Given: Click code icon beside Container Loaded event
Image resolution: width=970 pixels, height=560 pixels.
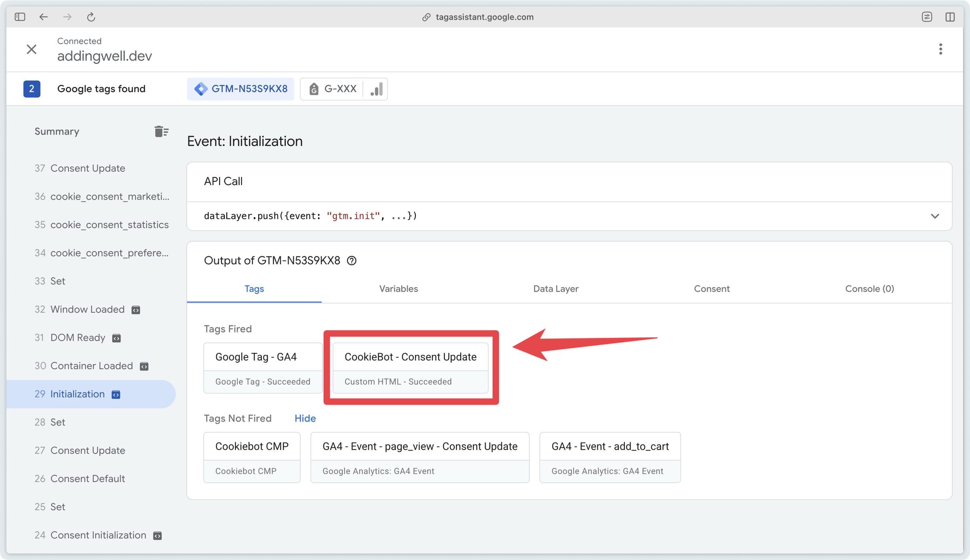Looking at the screenshot, I should (144, 366).
